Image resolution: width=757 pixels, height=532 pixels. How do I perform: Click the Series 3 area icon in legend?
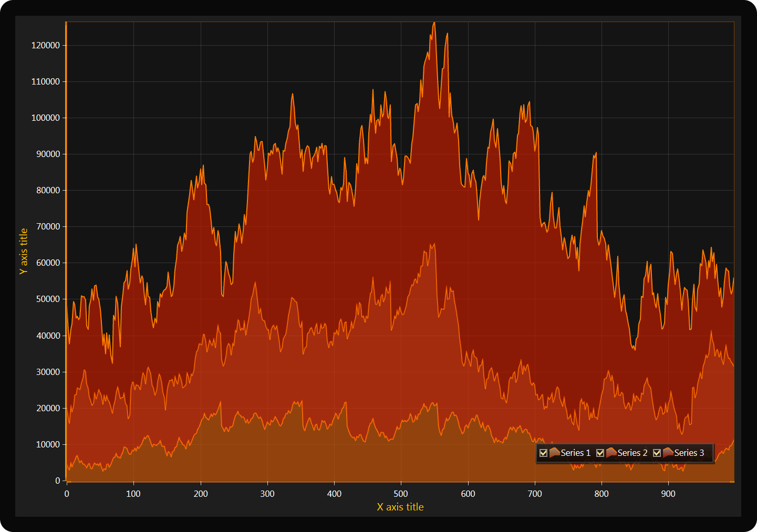click(668, 453)
